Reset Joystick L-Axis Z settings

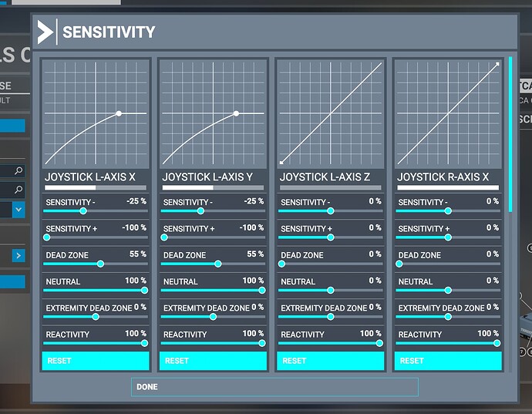click(331, 361)
